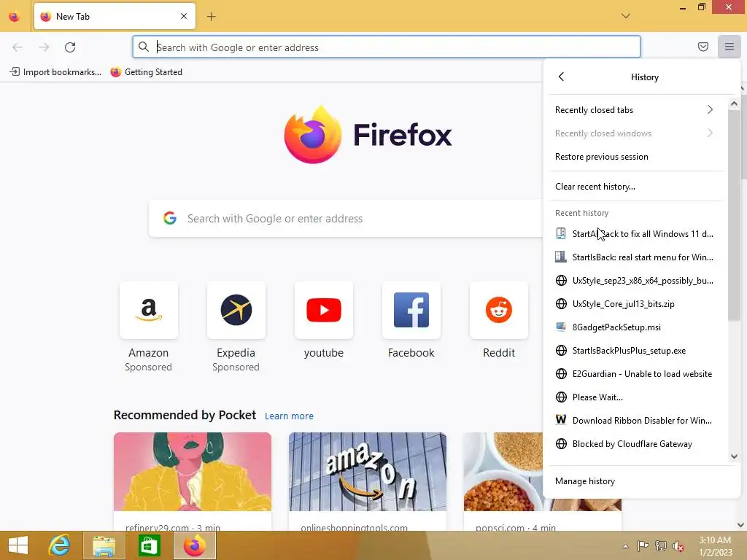Open Blocked by Cloudflare Gateway entry

[x=635, y=444]
